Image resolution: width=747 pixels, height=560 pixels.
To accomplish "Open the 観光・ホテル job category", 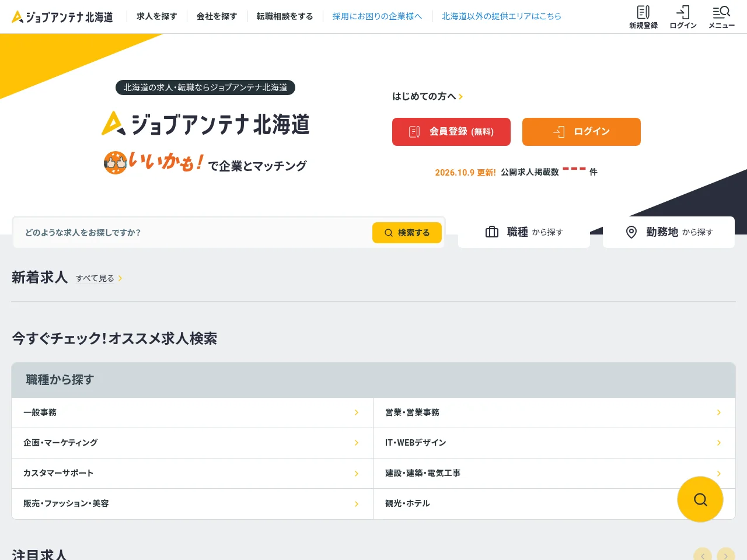I will (554, 503).
